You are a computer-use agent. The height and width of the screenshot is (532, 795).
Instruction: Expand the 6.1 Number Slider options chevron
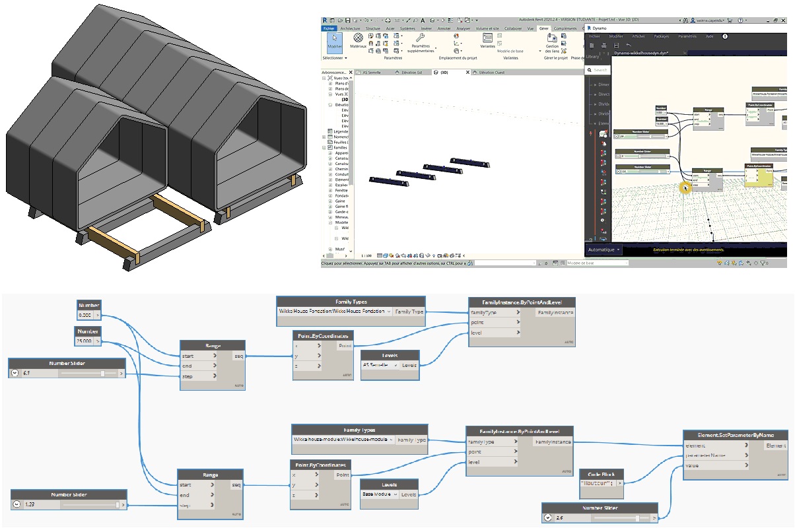pos(16,374)
